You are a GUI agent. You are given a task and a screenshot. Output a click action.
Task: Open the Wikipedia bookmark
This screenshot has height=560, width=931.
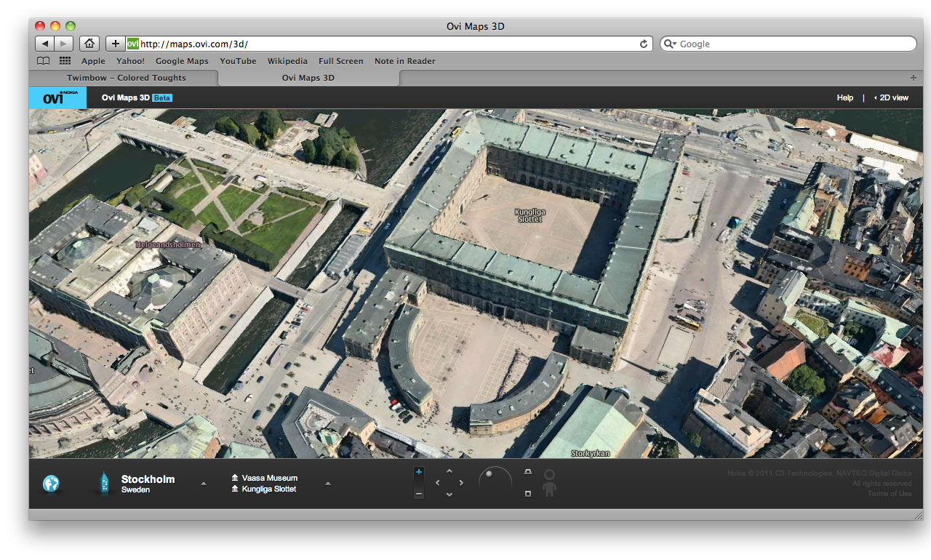(x=287, y=61)
